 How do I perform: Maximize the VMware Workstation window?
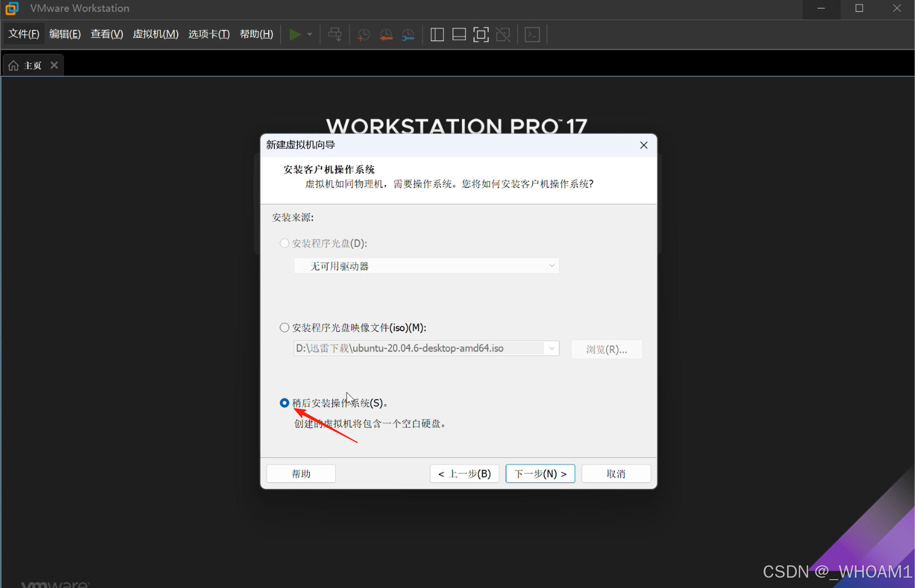[859, 8]
